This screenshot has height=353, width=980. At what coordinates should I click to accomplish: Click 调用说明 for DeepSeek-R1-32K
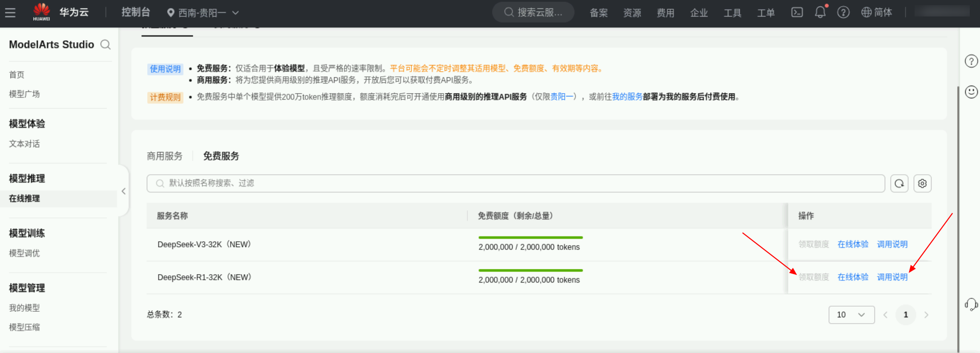coord(892,277)
